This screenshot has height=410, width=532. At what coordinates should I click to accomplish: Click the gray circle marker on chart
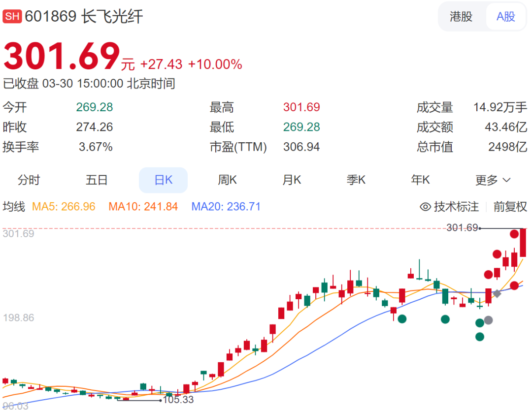488,320
